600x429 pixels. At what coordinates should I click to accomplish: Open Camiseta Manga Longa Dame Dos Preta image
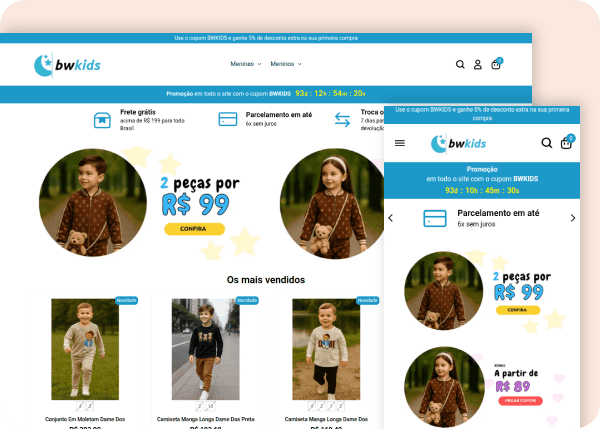pos(205,349)
